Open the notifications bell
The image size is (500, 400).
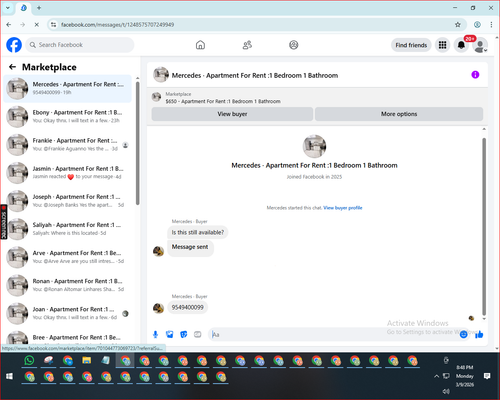pyautogui.click(x=461, y=45)
